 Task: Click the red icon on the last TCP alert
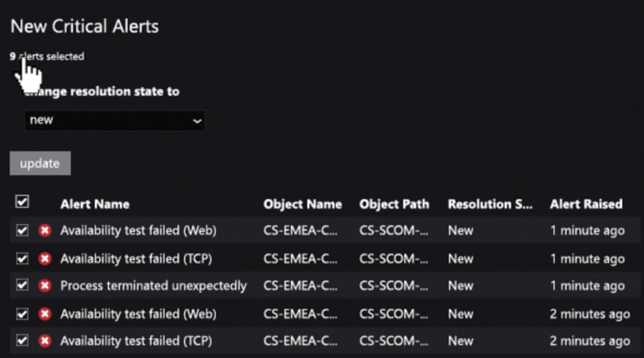tap(45, 341)
